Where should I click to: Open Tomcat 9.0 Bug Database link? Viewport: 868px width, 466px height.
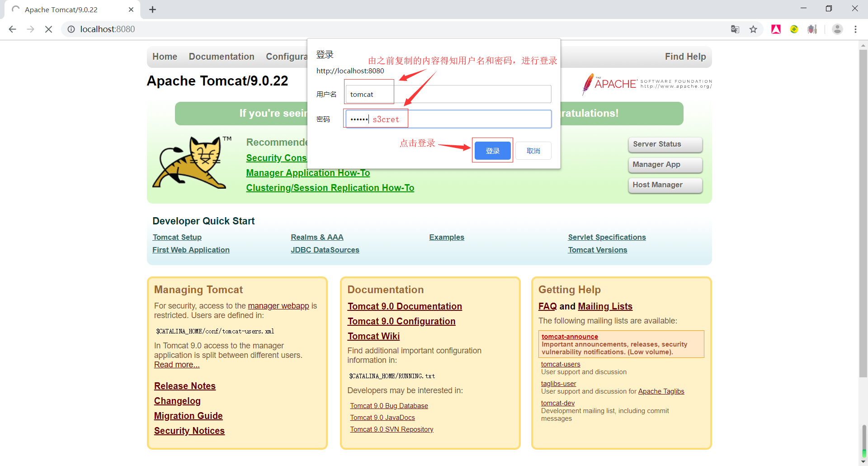tap(389, 406)
